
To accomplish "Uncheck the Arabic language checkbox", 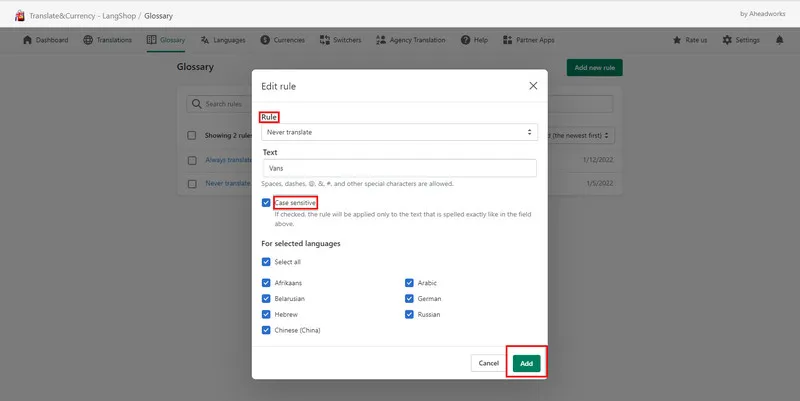I will point(409,283).
